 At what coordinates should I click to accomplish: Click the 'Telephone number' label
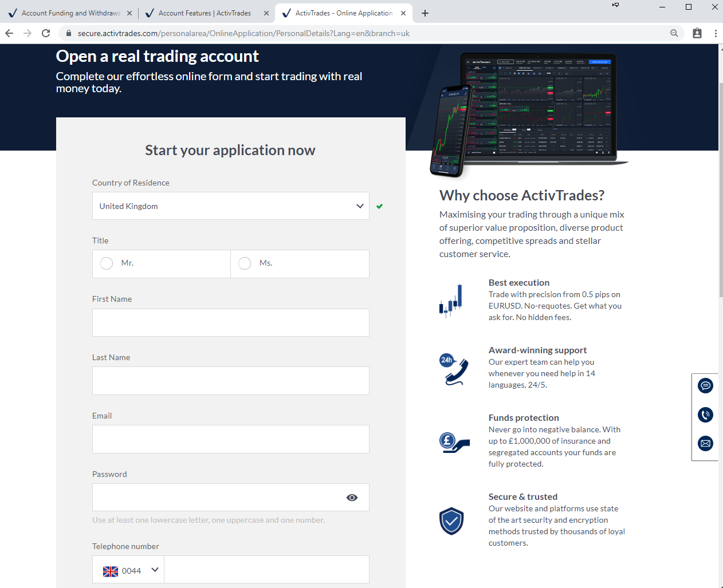click(x=125, y=546)
